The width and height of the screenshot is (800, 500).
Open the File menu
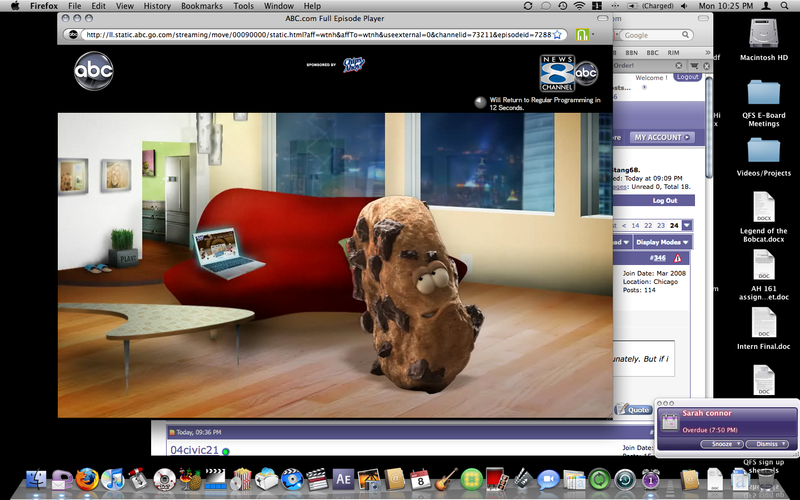pos(74,6)
